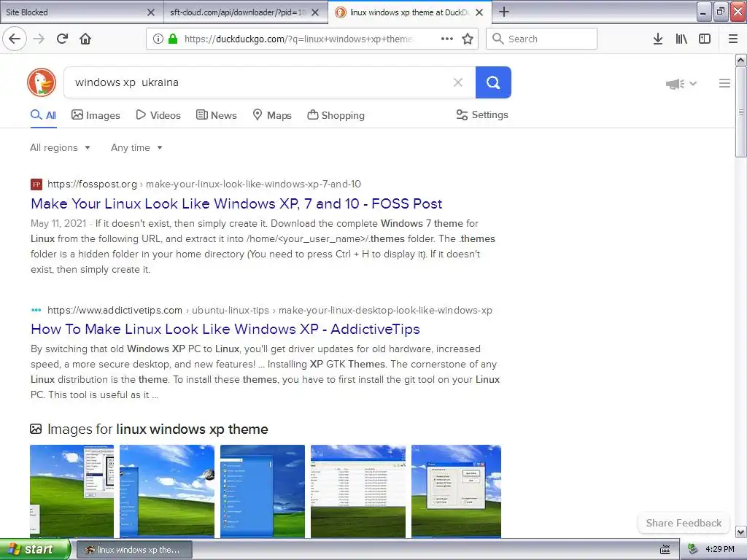This screenshot has height=560, width=747.
Task: Open the downloads panel
Action: click(657, 39)
